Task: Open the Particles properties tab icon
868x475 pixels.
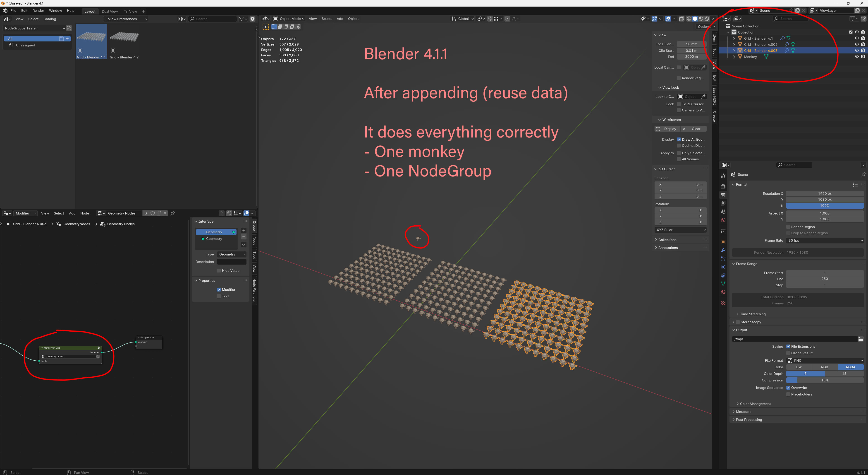Action: coord(723,259)
